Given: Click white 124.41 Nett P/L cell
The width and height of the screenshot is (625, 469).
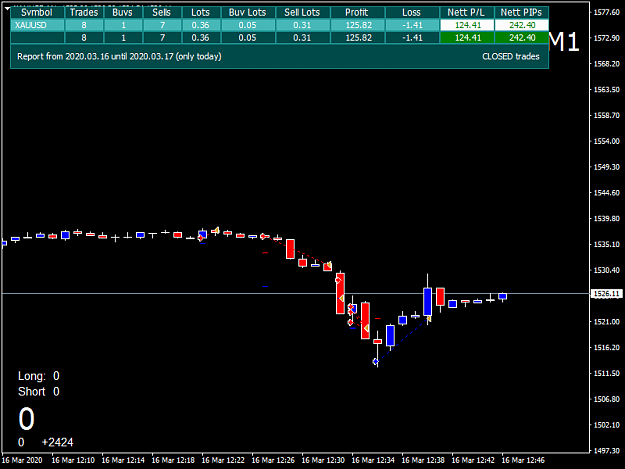Looking at the screenshot, I should coord(467,25).
